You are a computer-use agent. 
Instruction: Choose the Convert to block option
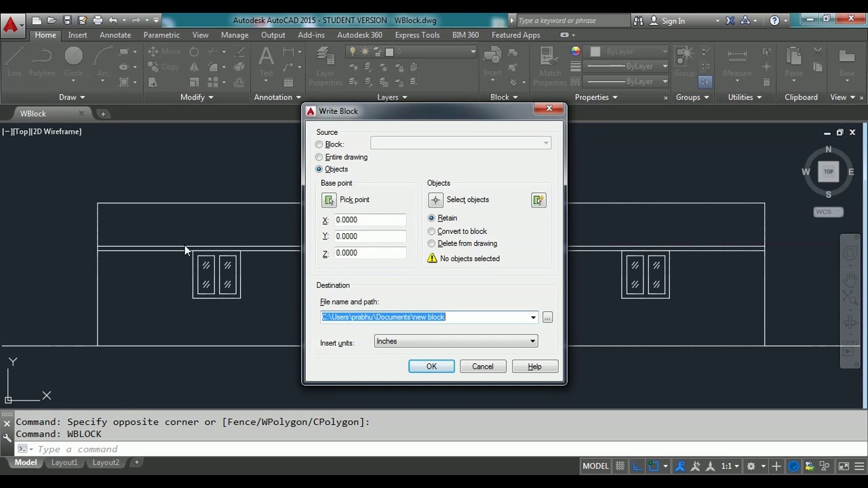click(x=431, y=231)
